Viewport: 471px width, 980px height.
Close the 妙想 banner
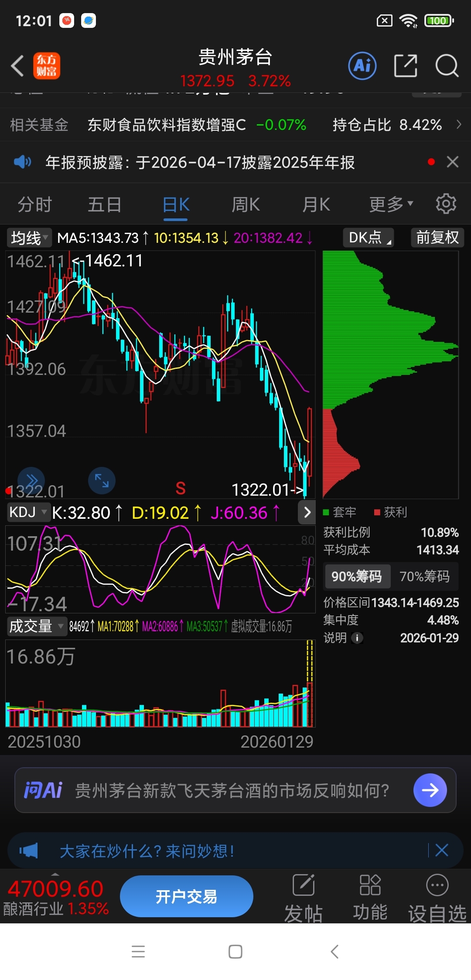[442, 850]
